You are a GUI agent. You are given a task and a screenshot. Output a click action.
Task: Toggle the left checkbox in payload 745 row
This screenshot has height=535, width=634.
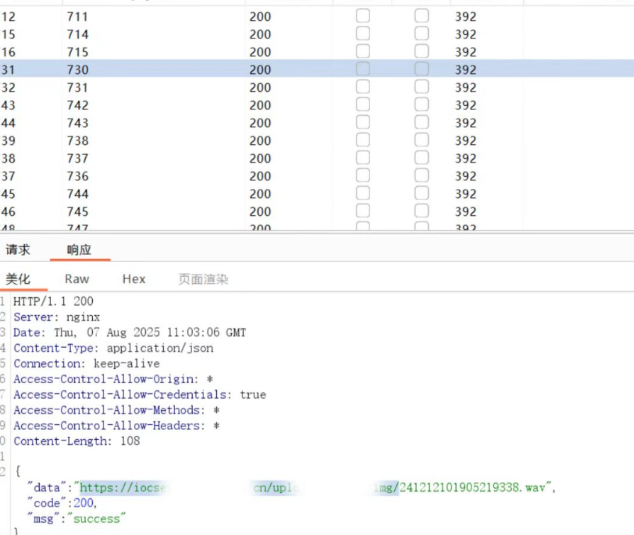click(363, 211)
